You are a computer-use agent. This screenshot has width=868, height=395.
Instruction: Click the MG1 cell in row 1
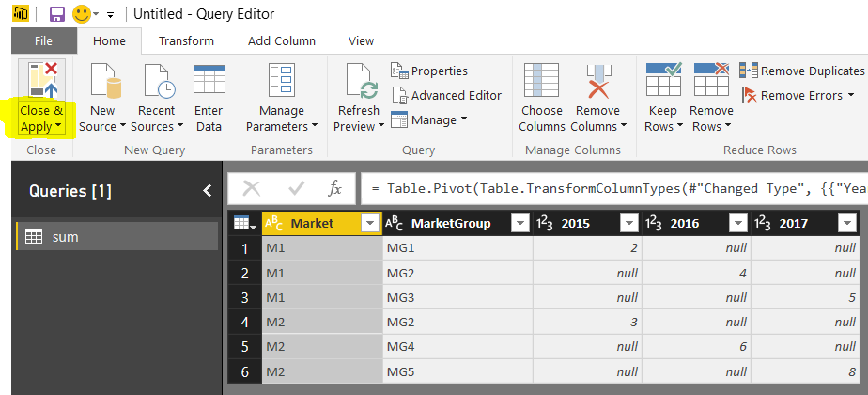[457, 247]
